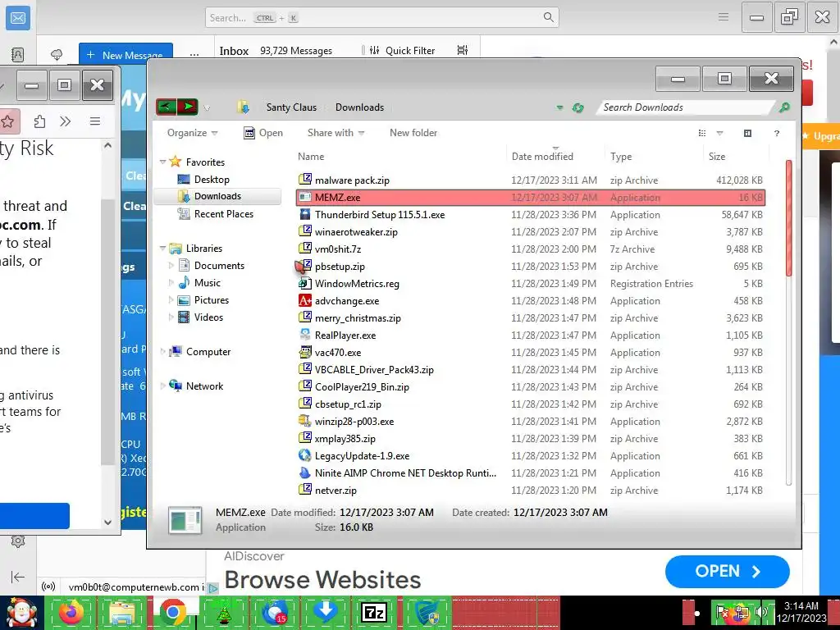The height and width of the screenshot is (630, 840).
Task: Open Explorer help question mark
Action: [776, 133]
